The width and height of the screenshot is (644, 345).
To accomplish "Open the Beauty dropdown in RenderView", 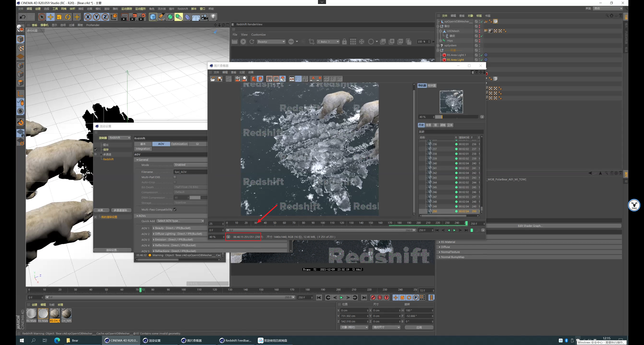I will pos(271,42).
